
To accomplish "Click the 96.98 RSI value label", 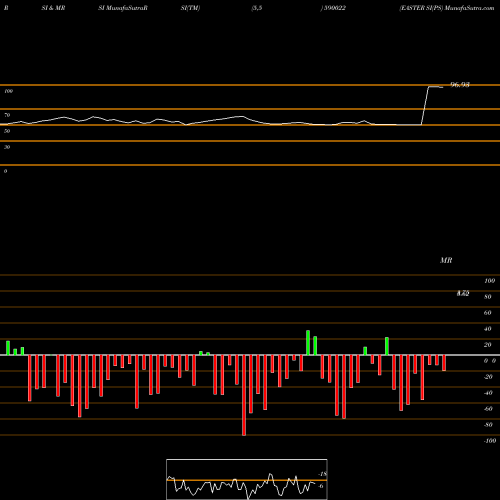I will (x=460, y=85).
